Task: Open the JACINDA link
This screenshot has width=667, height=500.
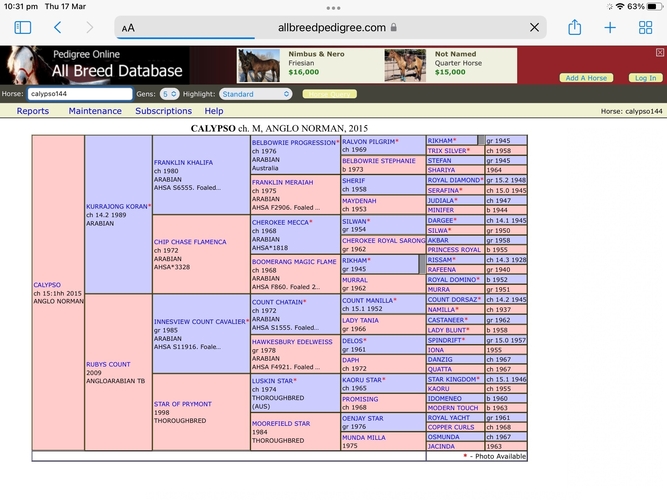Action: tap(441, 446)
